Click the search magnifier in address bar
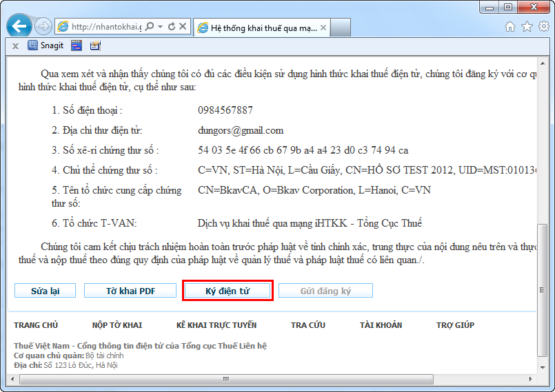 [x=150, y=27]
